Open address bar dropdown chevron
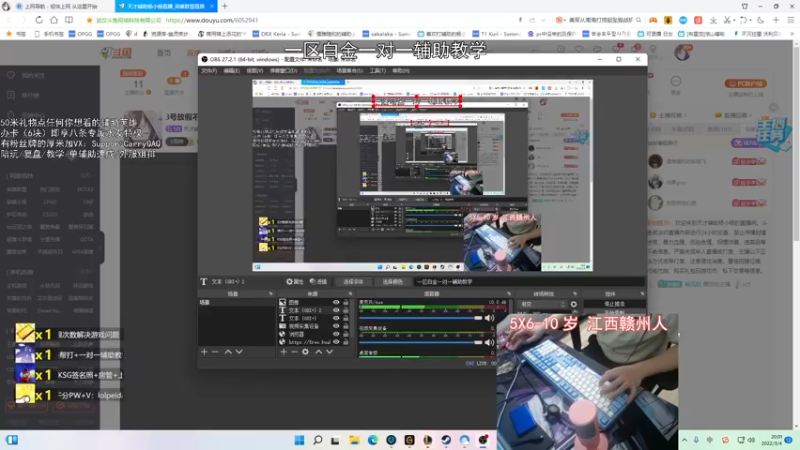The image size is (800, 450). (543, 20)
